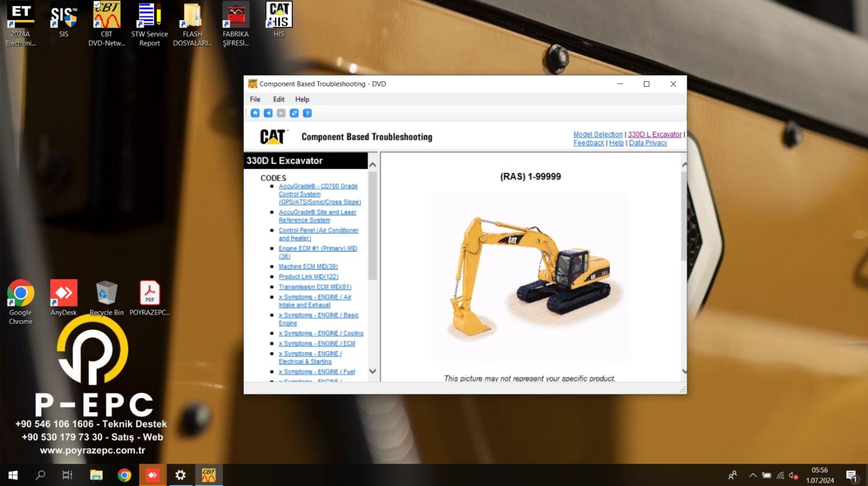The image size is (868, 486).
Task: Open the Feedback link
Action: coord(589,143)
